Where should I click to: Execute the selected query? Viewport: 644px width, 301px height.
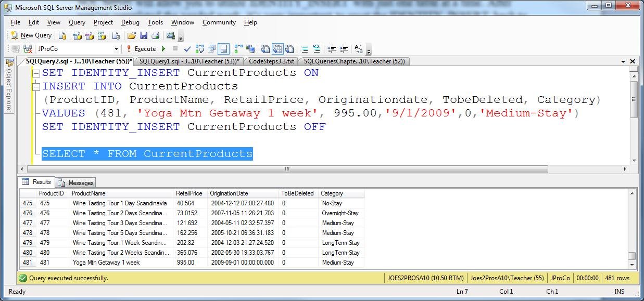click(x=141, y=49)
